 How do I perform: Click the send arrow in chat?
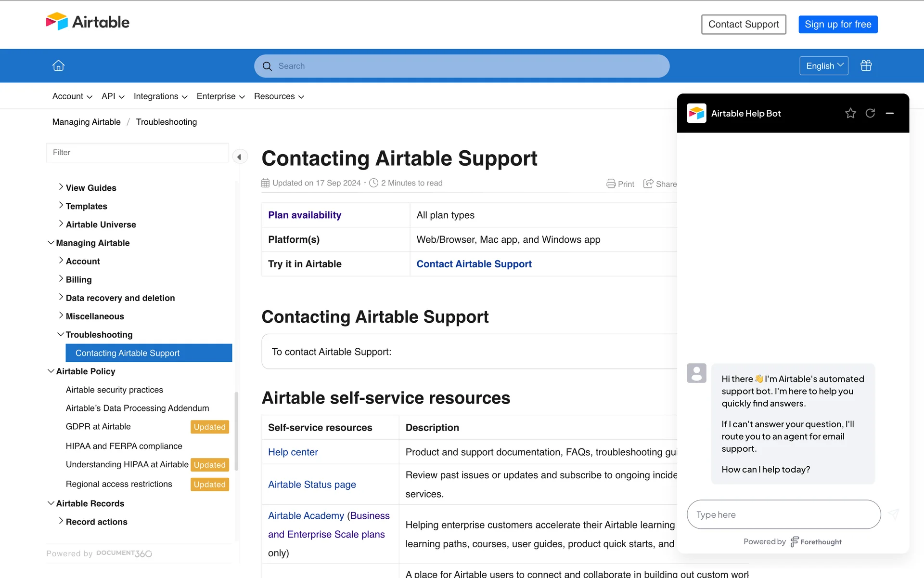[x=894, y=514]
